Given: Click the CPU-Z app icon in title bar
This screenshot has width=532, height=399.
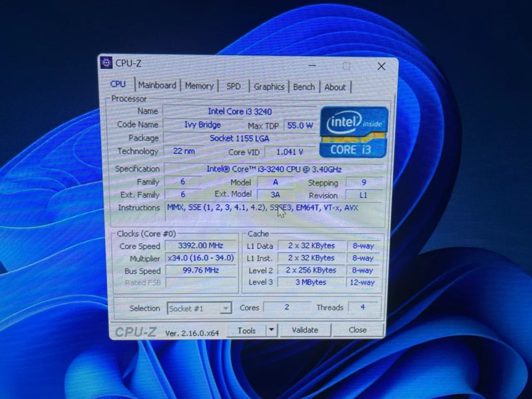Looking at the screenshot, I should pos(106,63).
